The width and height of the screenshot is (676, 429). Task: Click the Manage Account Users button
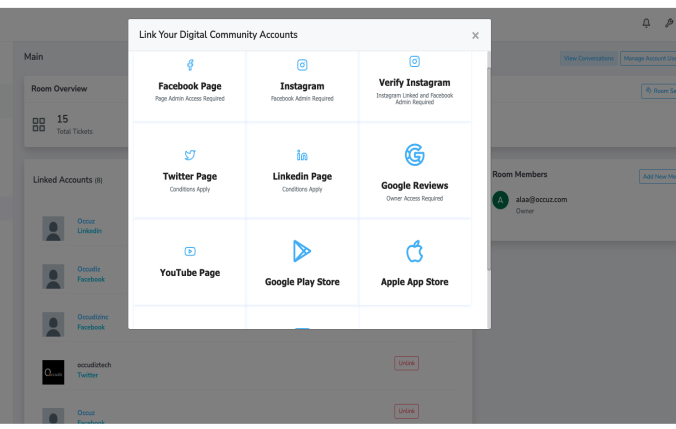[x=648, y=59]
